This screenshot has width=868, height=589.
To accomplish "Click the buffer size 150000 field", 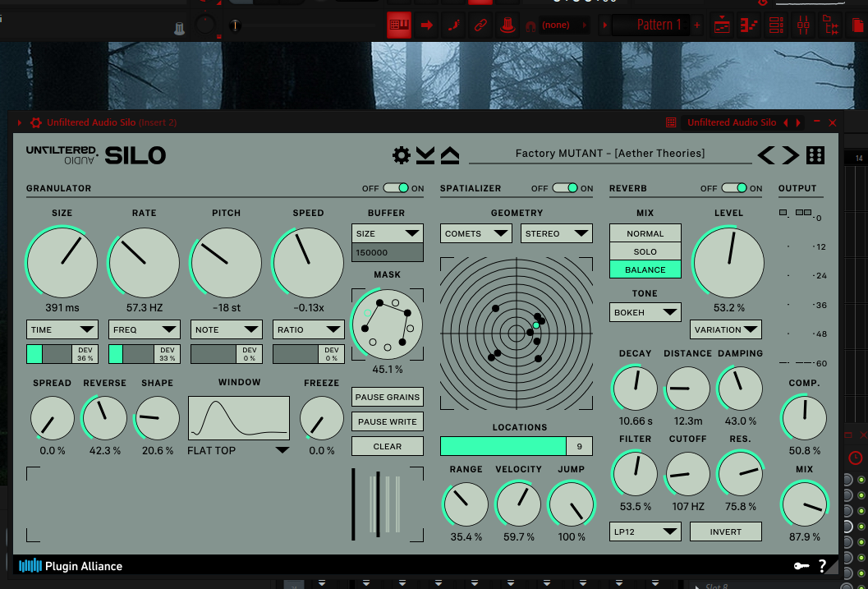I will pos(388,252).
